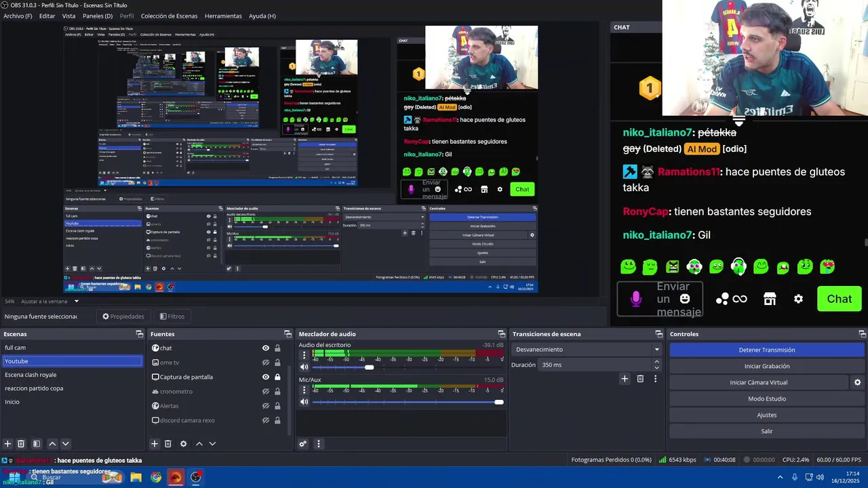Move scene down in Escenas panel
Screen dimensions: 868x488
pyautogui.click(x=65, y=444)
